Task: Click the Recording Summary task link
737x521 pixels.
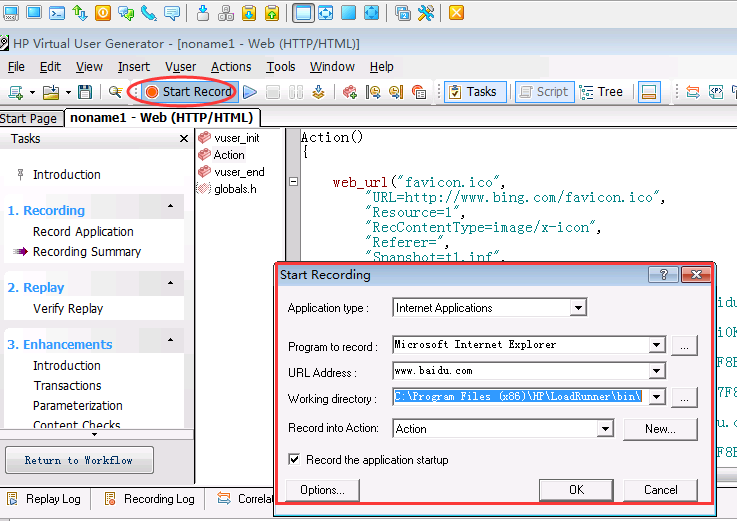Action: point(87,252)
